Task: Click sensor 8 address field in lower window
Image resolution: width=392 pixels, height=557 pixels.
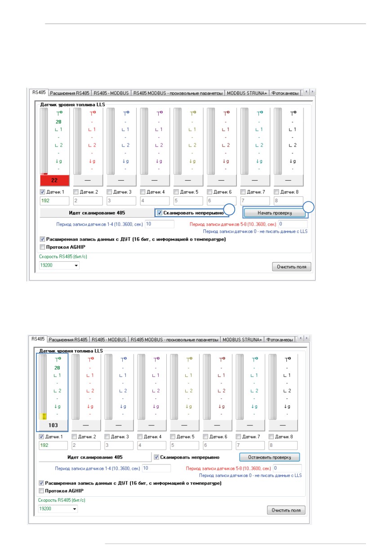Action: (283, 446)
